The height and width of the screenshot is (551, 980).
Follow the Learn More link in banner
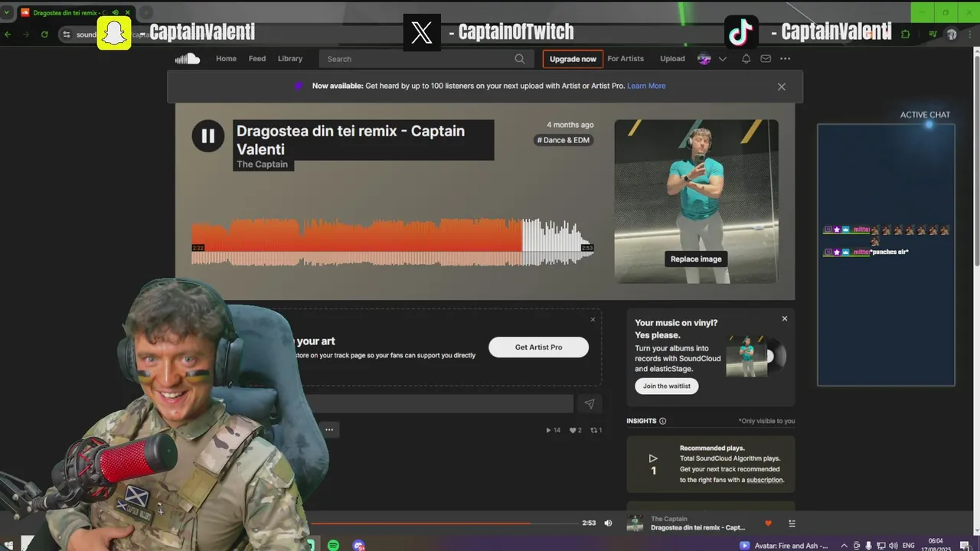pyautogui.click(x=646, y=86)
